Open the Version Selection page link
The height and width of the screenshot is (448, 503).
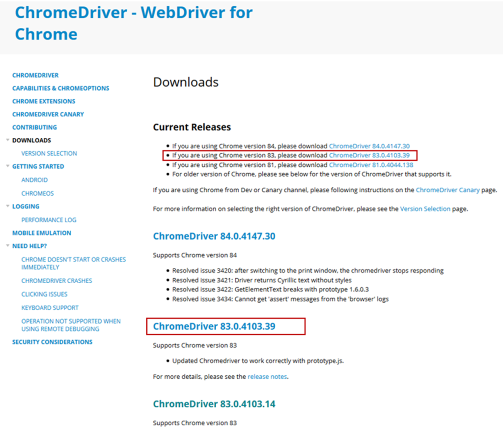425,208
